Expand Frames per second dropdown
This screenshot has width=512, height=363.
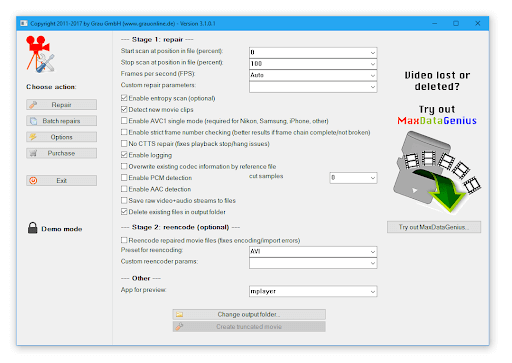pyautogui.click(x=373, y=75)
